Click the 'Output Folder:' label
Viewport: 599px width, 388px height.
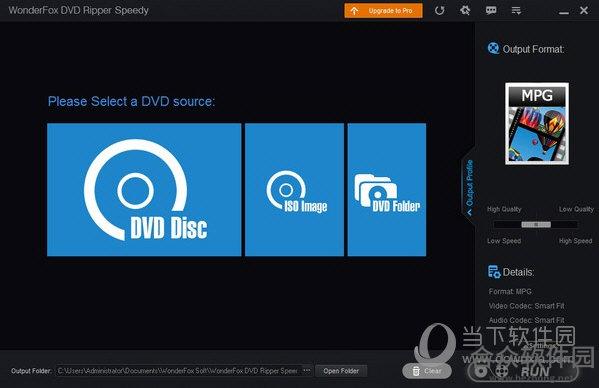coord(31,371)
